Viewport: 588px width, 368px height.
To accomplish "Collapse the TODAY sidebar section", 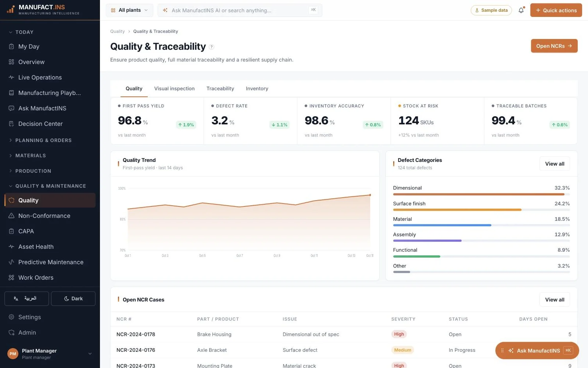I will tap(21, 32).
